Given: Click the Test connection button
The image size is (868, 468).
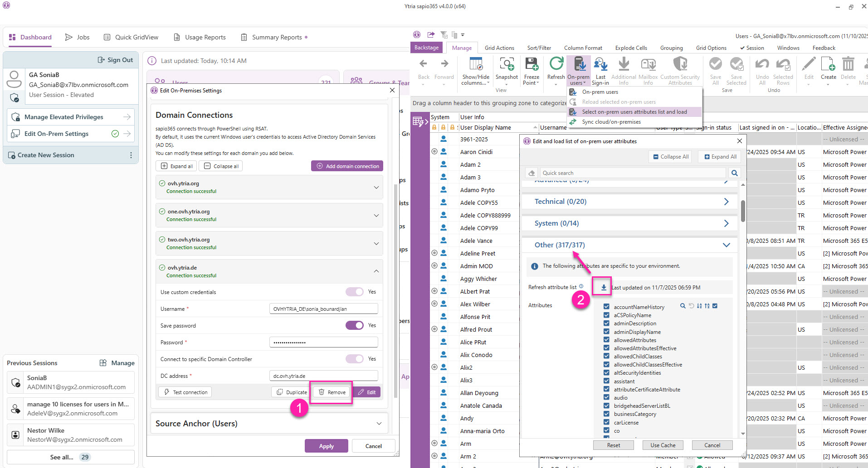Looking at the screenshot, I should 185,392.
